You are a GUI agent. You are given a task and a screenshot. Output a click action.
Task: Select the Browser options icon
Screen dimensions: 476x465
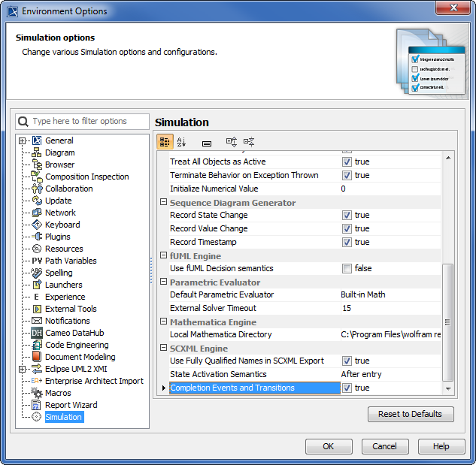[x=37, y=165]
